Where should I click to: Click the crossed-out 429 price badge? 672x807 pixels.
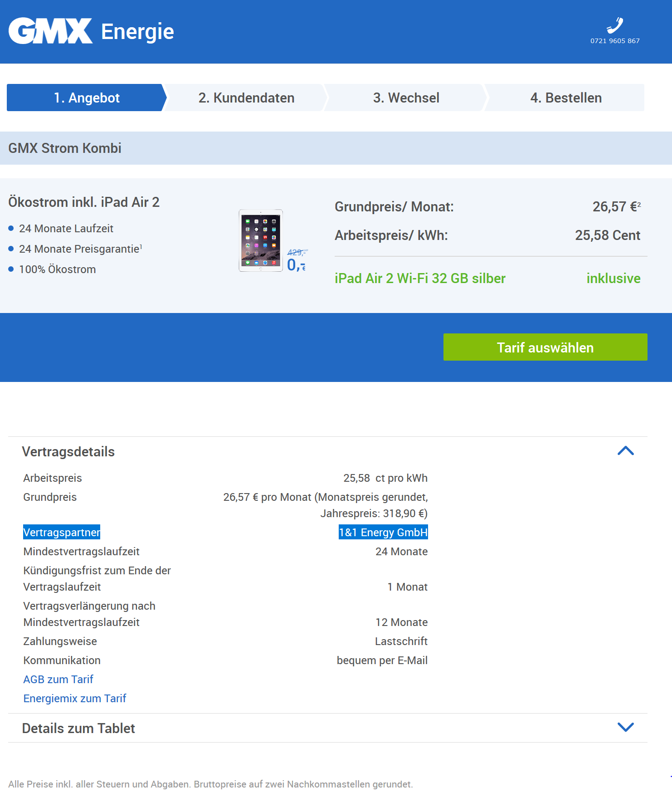click(297, 252)
